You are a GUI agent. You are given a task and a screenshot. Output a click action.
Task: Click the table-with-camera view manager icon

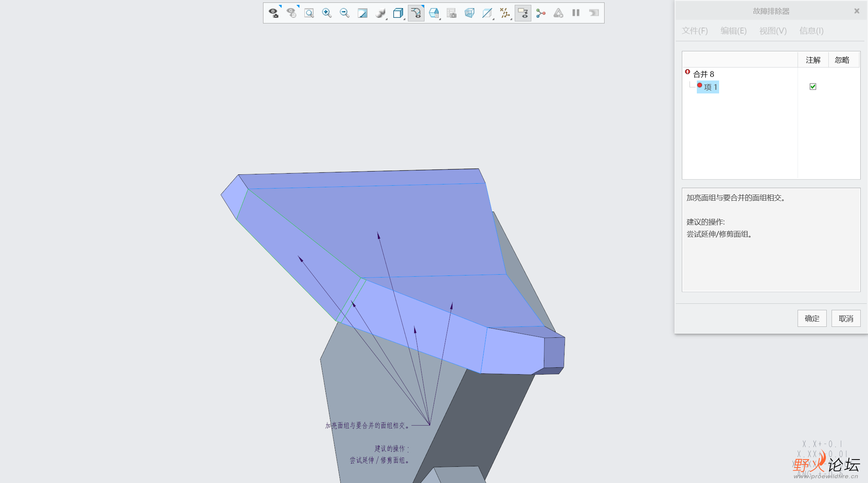coord(452,13)
